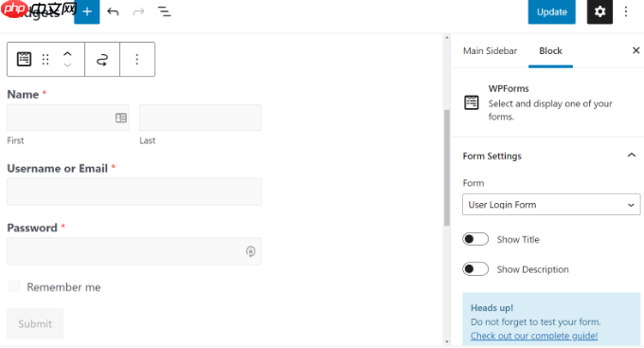Viewport: 644px width, 348px height.
Task: Click the WPForms block type icon in toolbar
Action: [24, 59]
